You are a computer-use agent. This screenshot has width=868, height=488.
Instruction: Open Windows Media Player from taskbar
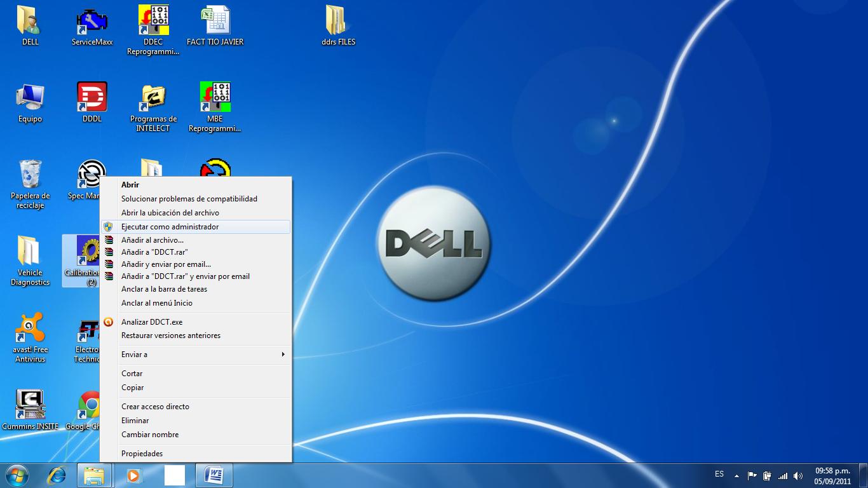pos(133,475)
